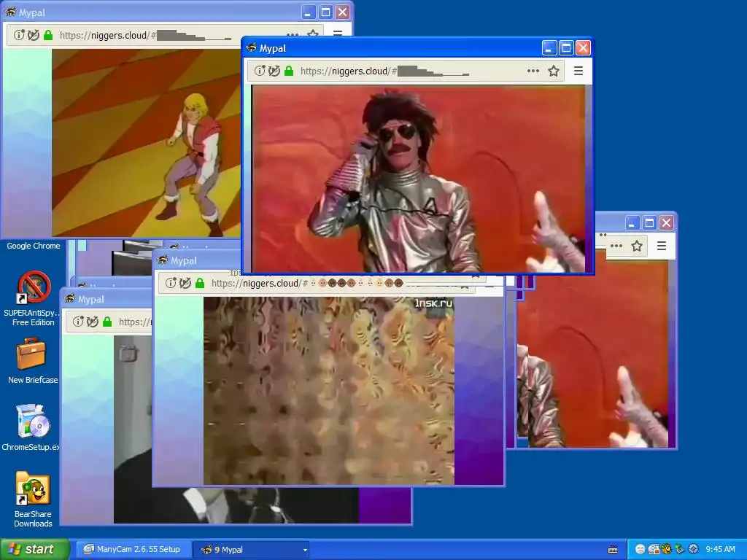Expand Mypal taskbar group dropdown arrow

[305, 550]
